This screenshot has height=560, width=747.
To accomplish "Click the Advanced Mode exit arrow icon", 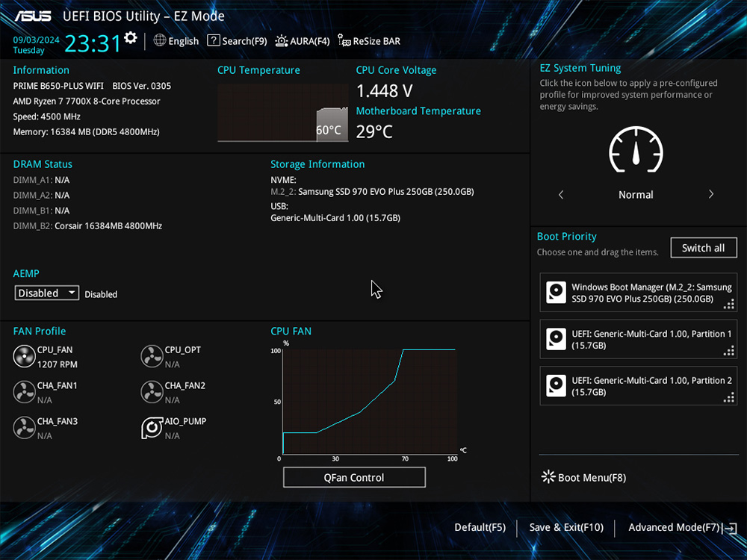I will (731, 528).
